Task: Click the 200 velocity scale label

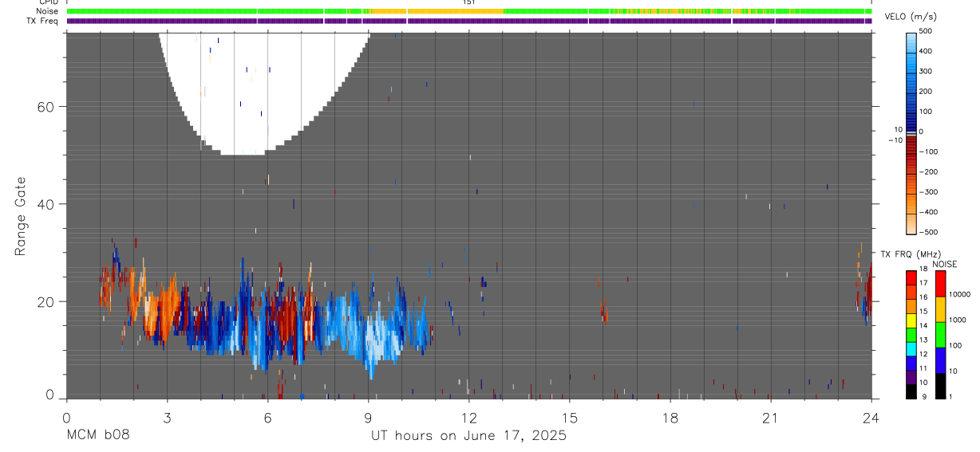Action: (x=925, y=92)
